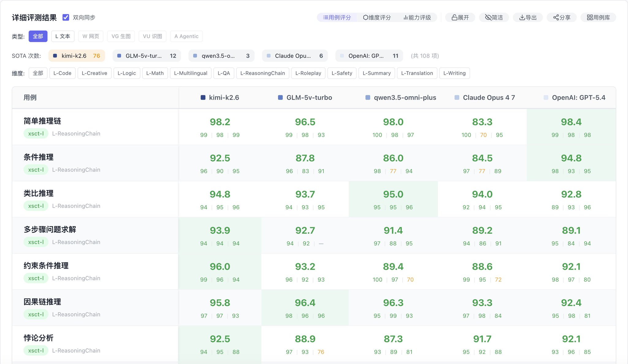Screen dimensions: 628x364
Task: Click GLM-5v-turbo SOTA count chip
Action: click(x=147, y=56)
